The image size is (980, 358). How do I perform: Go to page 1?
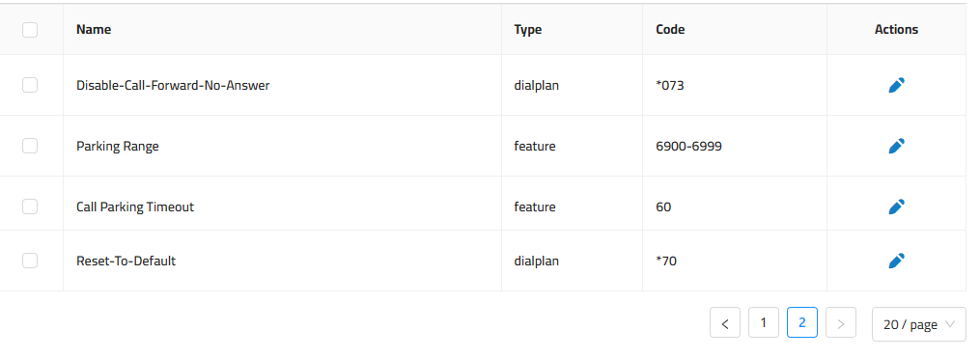point(764,323)
